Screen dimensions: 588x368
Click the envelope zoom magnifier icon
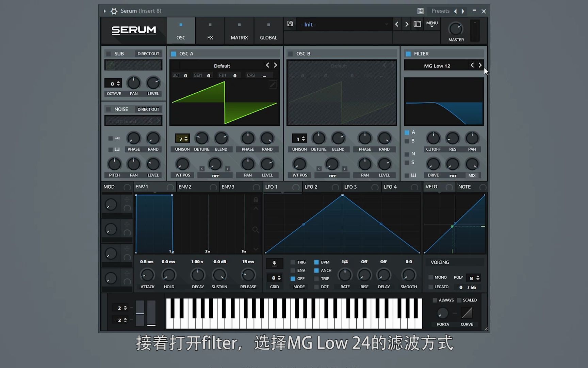point(256,230)
